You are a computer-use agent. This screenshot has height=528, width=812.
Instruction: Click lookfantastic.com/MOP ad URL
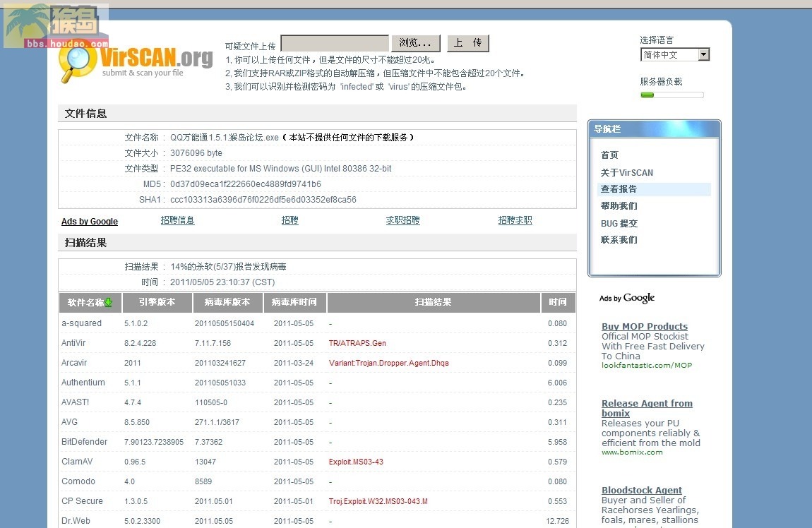click(647, 366)
